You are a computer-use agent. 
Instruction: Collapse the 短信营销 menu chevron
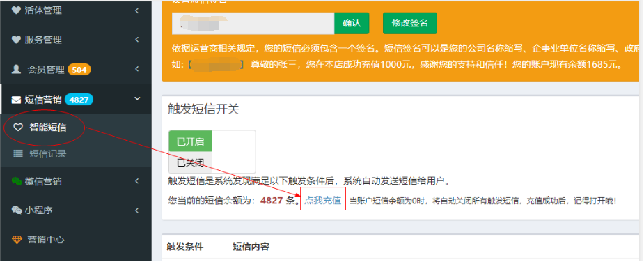point(137,99)
